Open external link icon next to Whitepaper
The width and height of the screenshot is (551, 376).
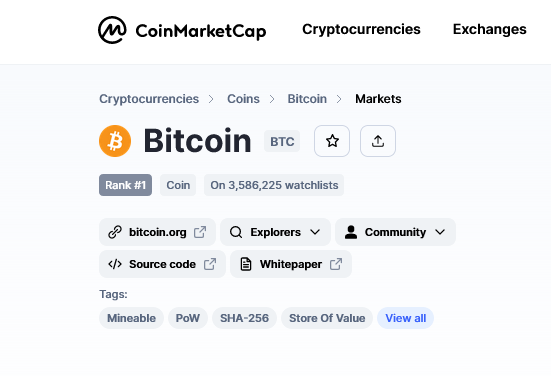(x=336, y=264)
